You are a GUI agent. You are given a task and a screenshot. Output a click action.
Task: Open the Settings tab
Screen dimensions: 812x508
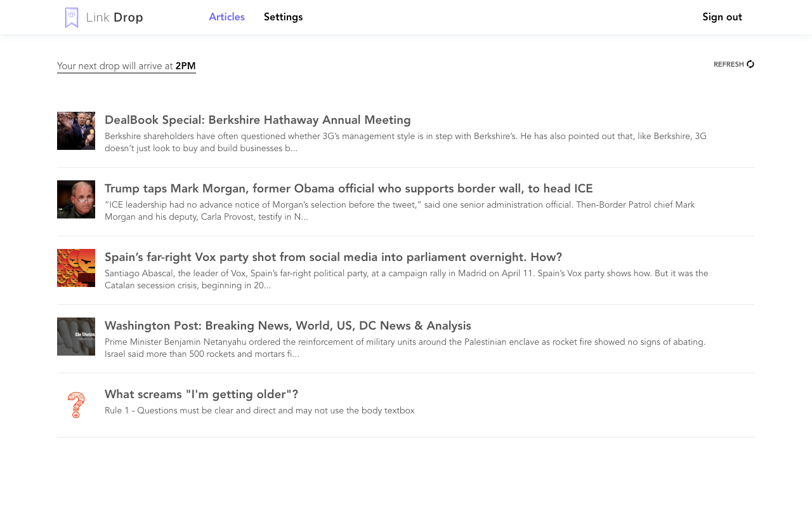coord(283,17)
